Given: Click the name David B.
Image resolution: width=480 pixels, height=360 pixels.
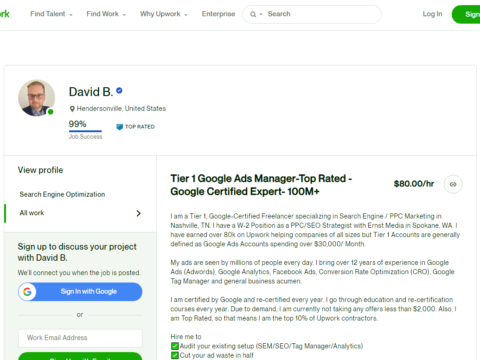Looking at the screenshot, I should (91, 92).
